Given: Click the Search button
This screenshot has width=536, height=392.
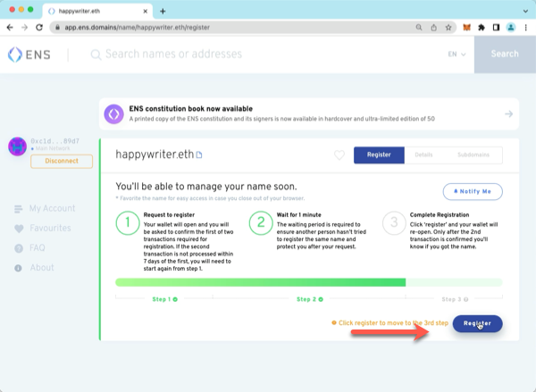Looking at the screenshot, I should click(505, 54).
